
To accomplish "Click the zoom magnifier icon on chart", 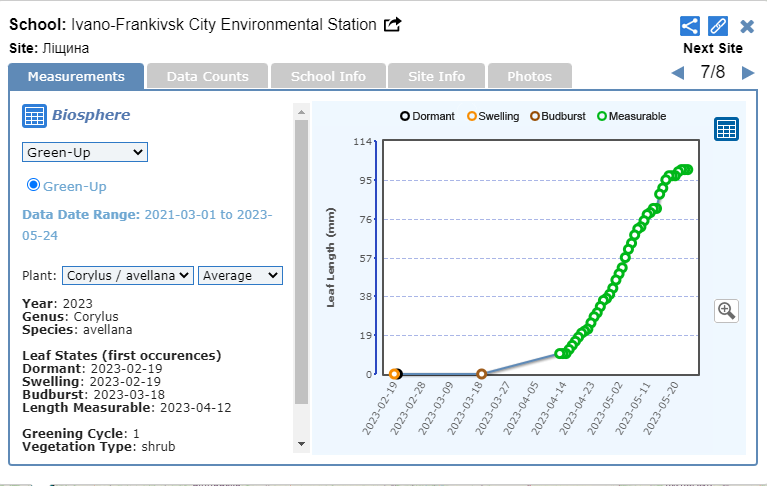I will (x=726, y=311).
